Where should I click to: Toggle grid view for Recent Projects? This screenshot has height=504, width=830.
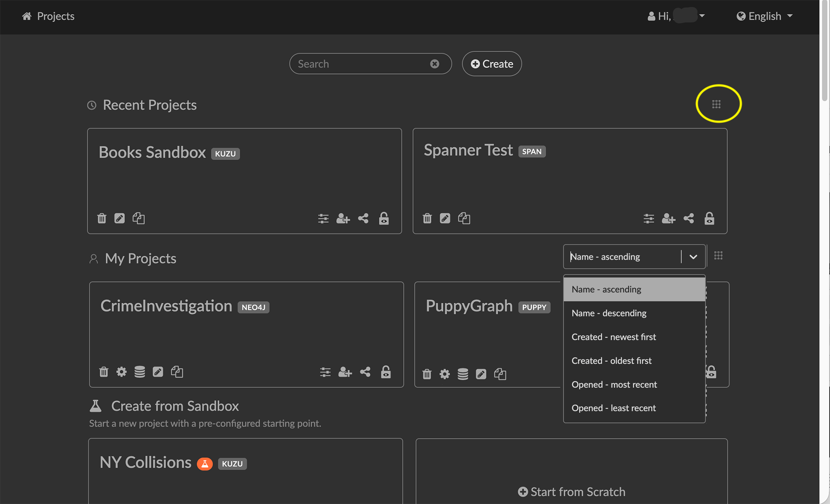(716, 104)
